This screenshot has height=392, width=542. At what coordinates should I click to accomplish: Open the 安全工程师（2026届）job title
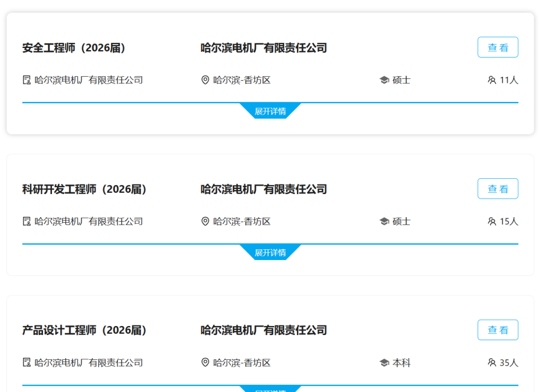point(74,48)
